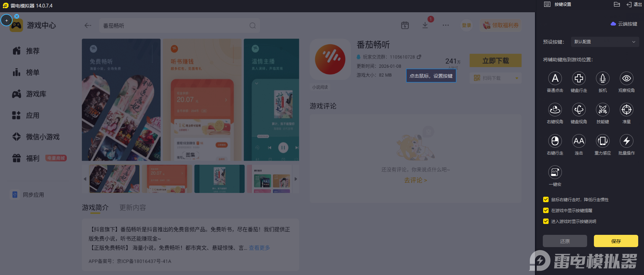The height and width of the screenshot is (275, 644).
Task: Click the 小说阅读 category tag
Action: [x=320, y=87]
